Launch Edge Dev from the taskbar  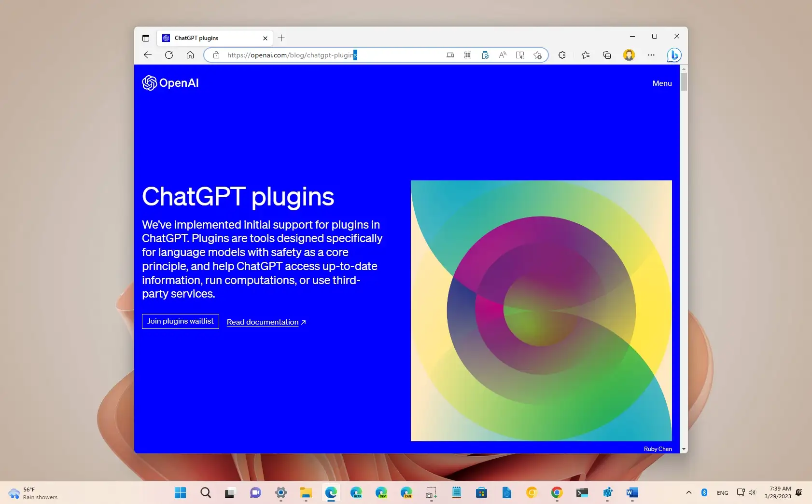pyautogui.click(x=381, y=492)
